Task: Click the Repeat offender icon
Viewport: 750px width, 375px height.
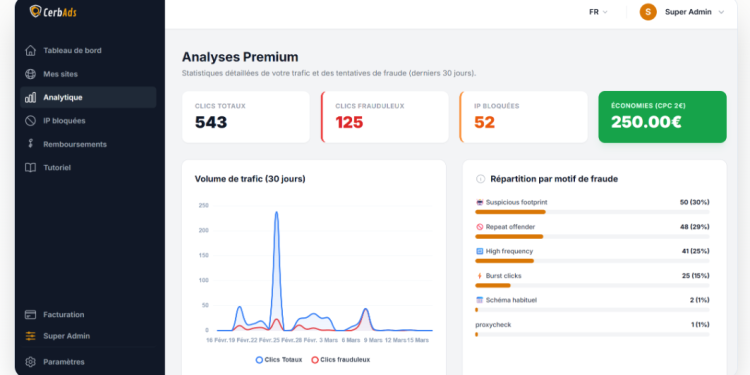Action: click(480, 227)
